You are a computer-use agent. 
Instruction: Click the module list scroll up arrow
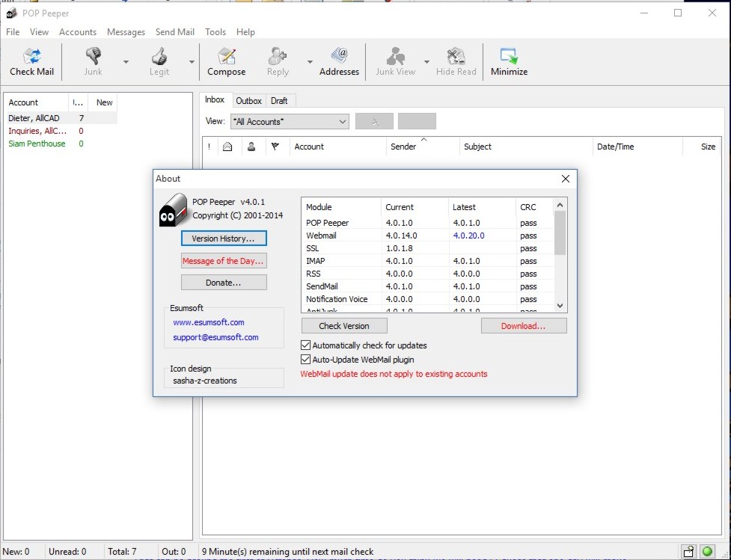(x=560, y=205)
